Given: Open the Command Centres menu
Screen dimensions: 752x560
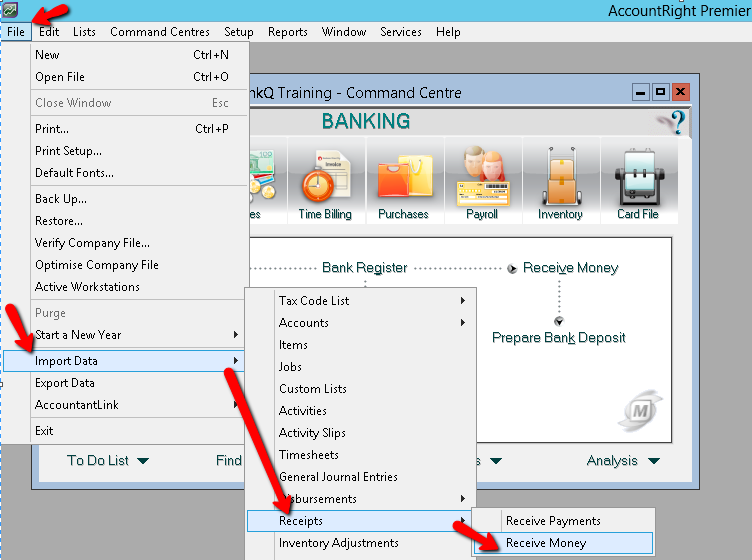Looking at the screenshot, I should [160, 32].
